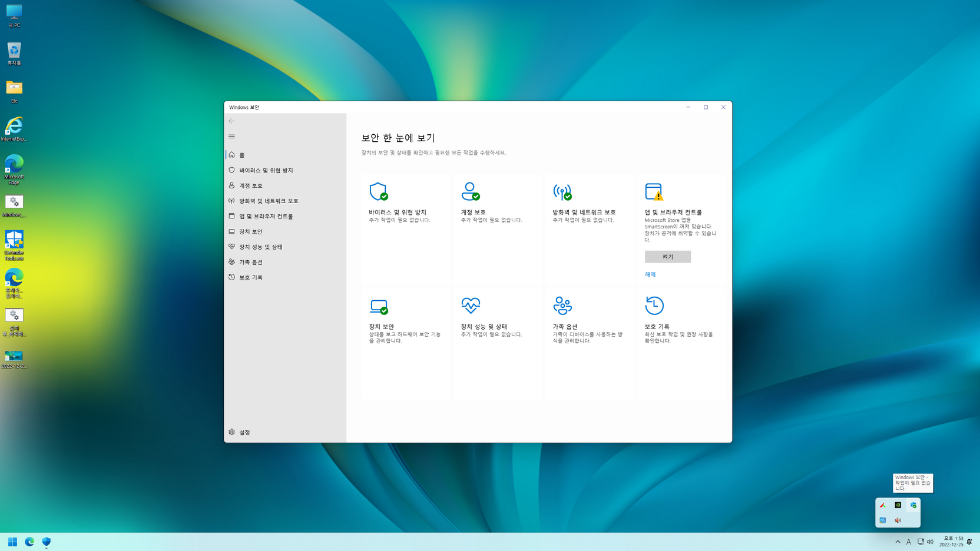Click the back arrow in Windows 보안
Viewport: 980px width, 551px height.
231,121
